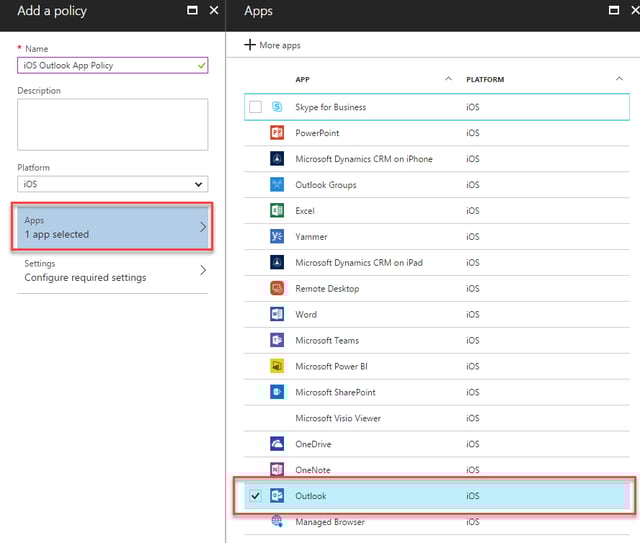Click the Excel app icon
Viewport: 640px width, 543px height.
277,211
